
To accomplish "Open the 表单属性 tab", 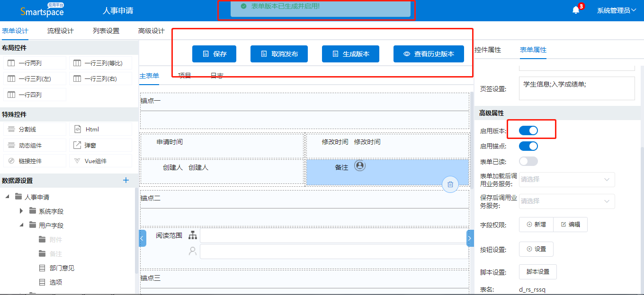I will pyautogui.click(x=533, y=50).
